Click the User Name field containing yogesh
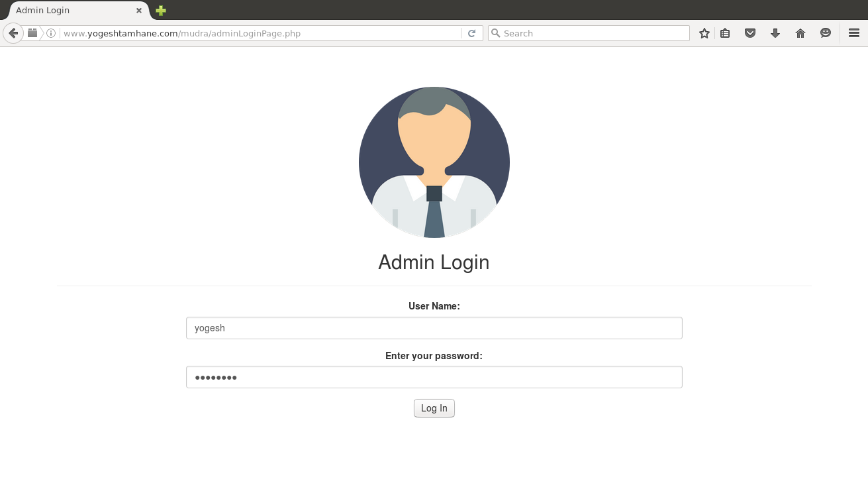 point(434,328)
